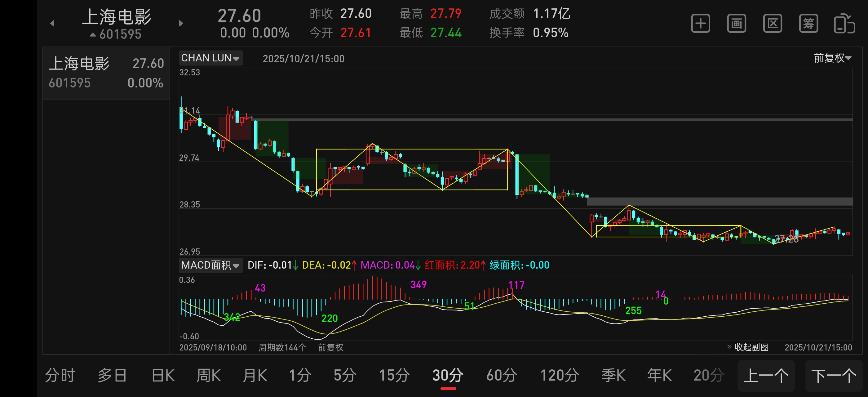Click the plus add-to-watchlist icon

click(700, 24)
